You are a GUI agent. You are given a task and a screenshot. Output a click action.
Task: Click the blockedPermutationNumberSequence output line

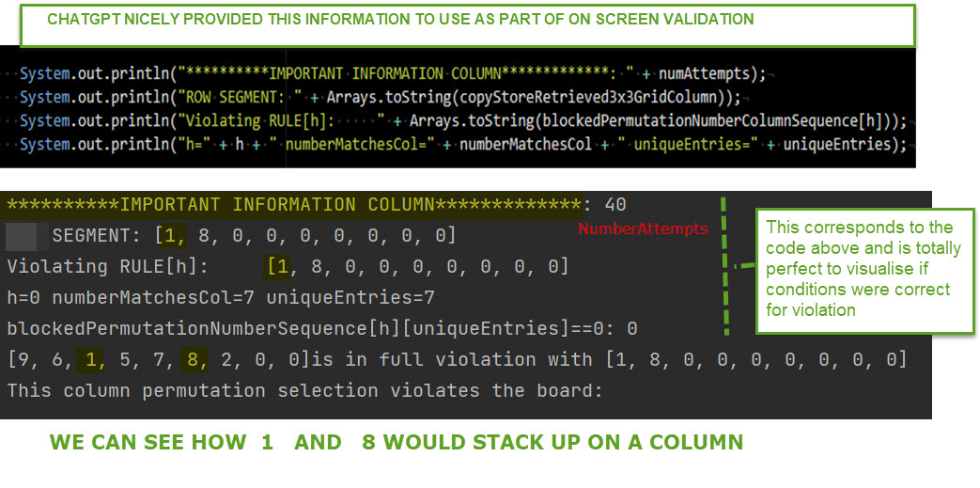[321, 329]
